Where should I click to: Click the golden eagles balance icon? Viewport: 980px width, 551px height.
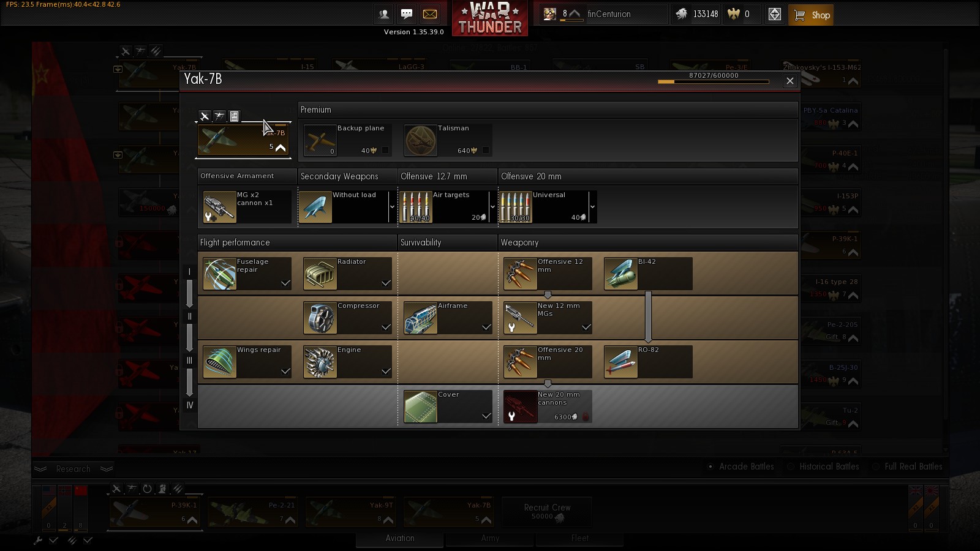point(733,14)
